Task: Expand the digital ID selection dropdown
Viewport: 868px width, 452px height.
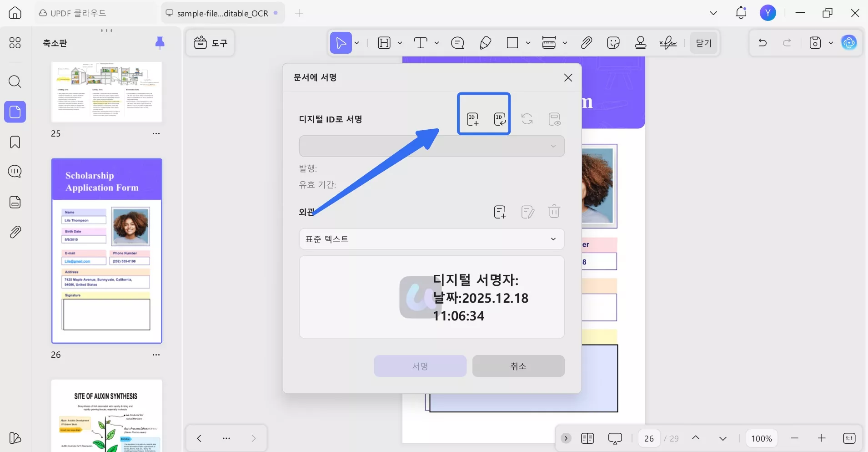Action: click(x=553, y=146)
